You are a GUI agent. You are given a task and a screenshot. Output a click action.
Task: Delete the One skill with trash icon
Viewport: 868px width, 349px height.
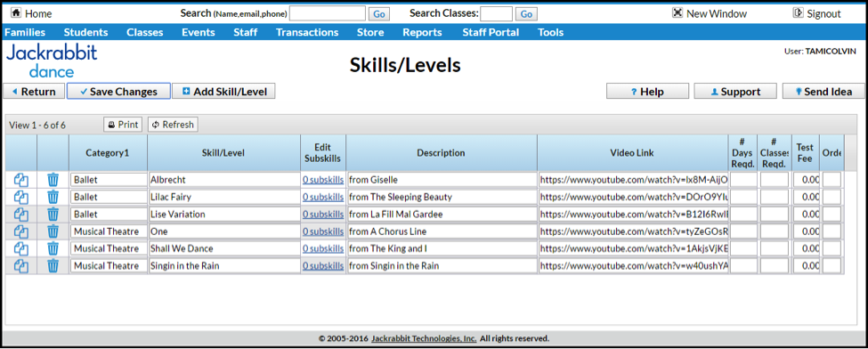(53, 231)
